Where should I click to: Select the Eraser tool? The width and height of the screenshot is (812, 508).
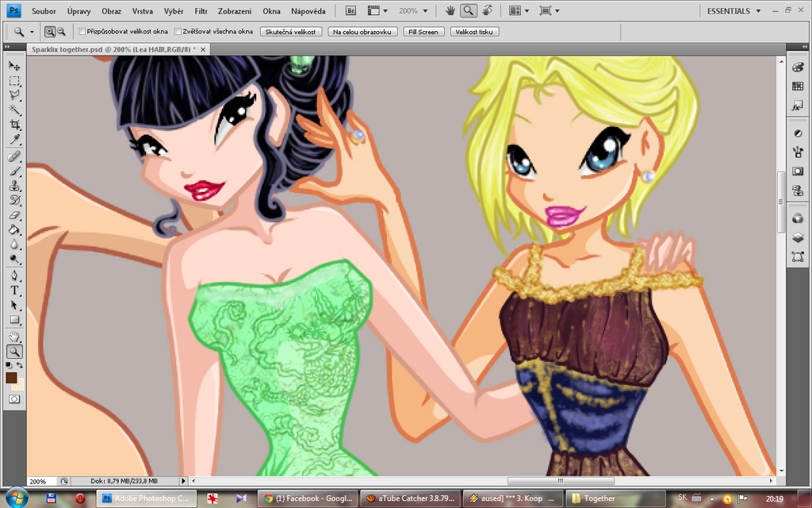[14, 215]
